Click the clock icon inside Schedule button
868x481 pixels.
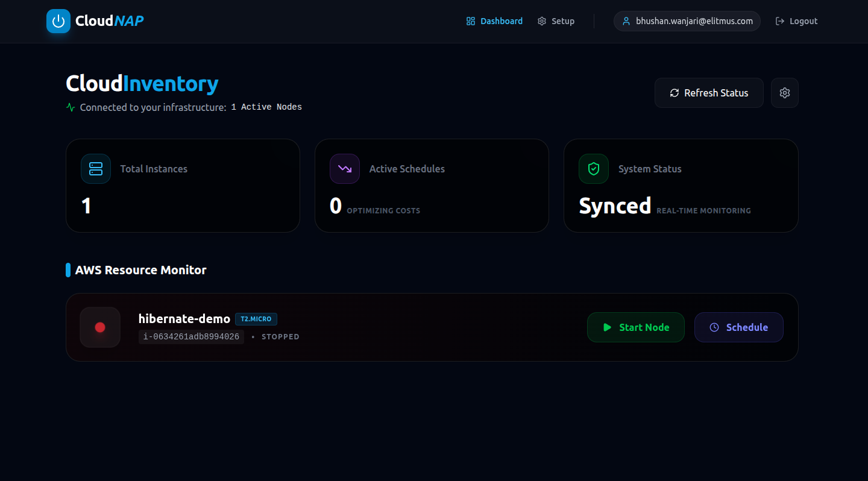coord(714,327)
